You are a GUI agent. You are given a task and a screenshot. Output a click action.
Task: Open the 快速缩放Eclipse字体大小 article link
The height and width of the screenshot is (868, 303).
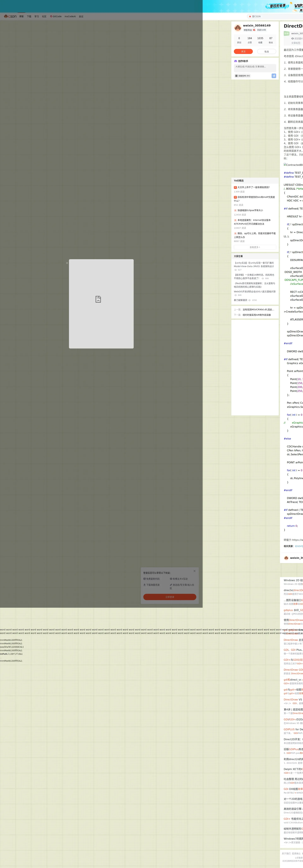coord(250,210)
